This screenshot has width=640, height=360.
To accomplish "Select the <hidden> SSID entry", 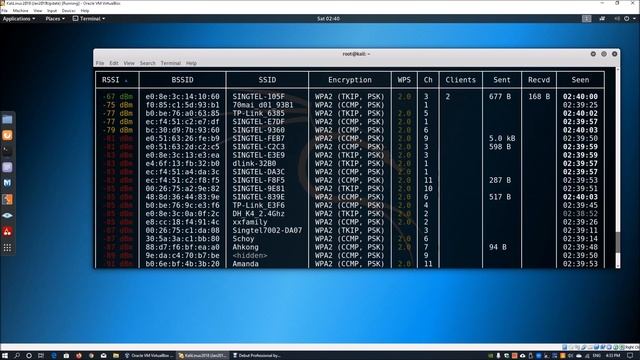I will (250, 256).
